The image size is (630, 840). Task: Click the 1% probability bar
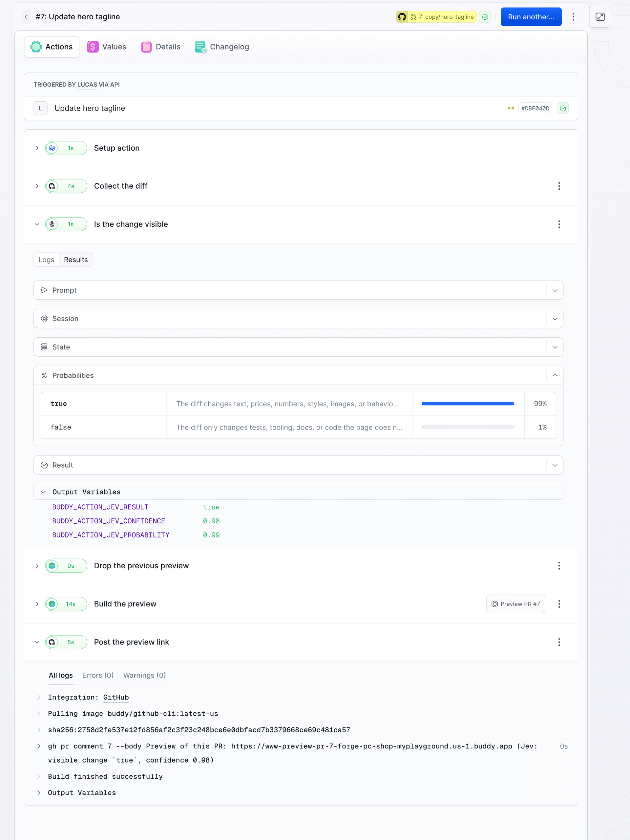(468, 428)
